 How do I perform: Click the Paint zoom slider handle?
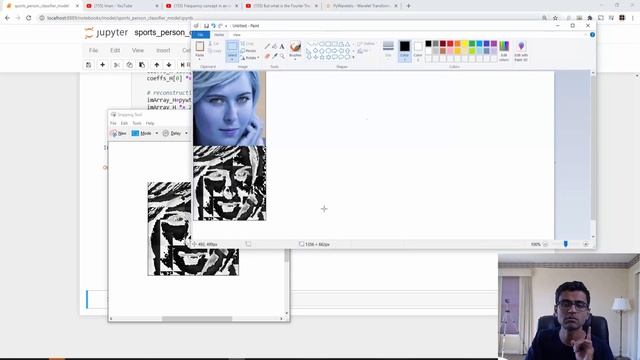566,244
